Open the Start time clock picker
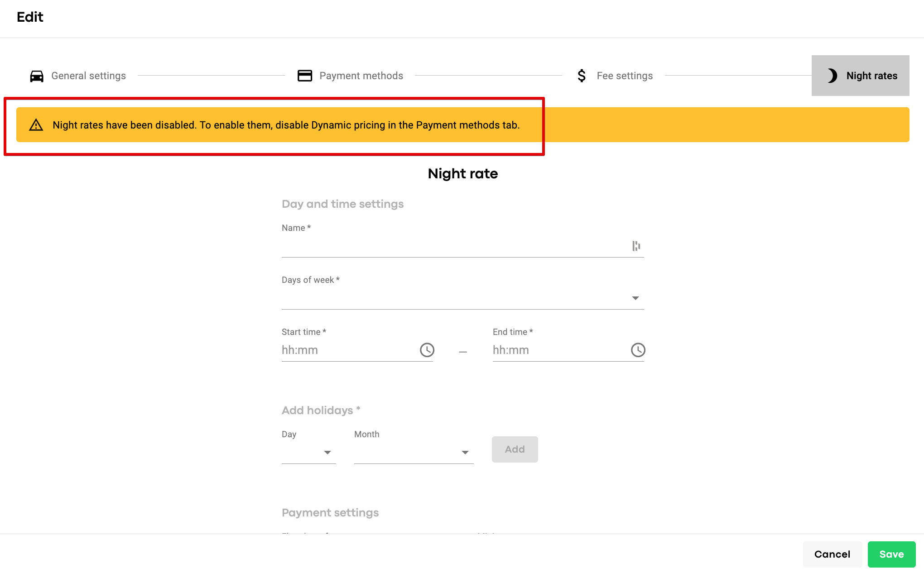 [427, 350]
